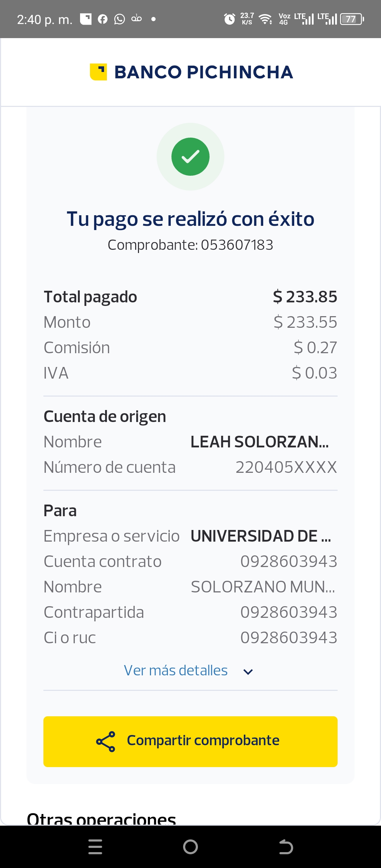Tap the truncated origin name "LEAH SOLORZAN..."

click(x=260, y=442)
